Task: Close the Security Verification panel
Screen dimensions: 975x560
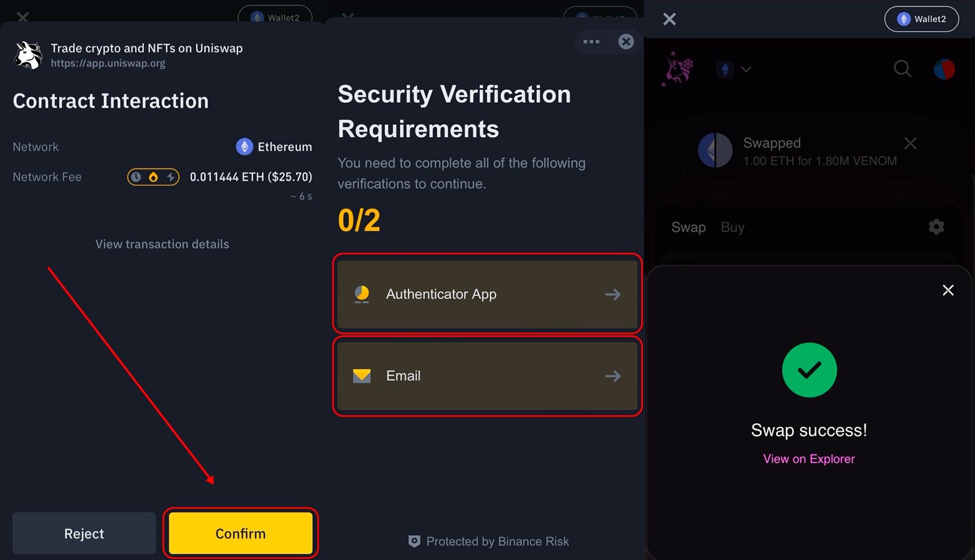Action: click(626, 42)
